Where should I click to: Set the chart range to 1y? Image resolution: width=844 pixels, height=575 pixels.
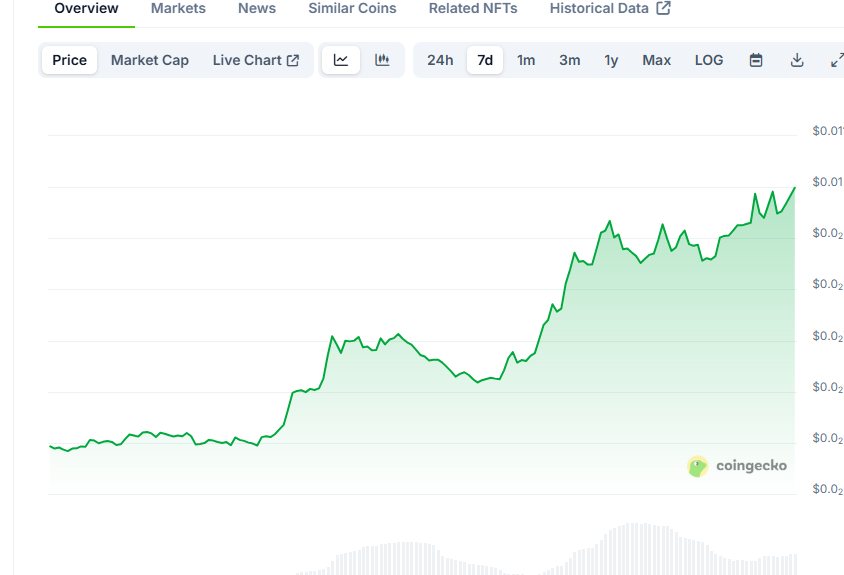(x=611, y=60)
